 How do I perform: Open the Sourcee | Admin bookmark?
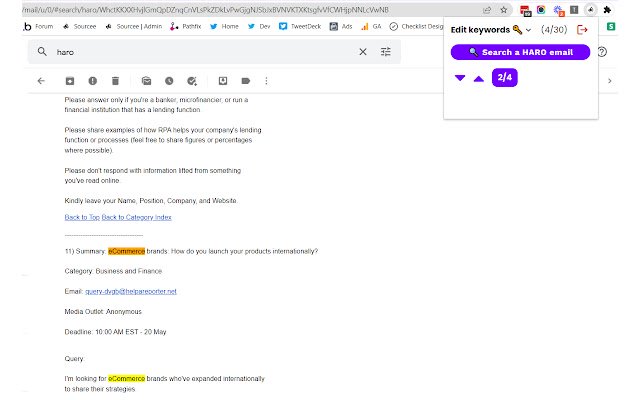[134, 27]
